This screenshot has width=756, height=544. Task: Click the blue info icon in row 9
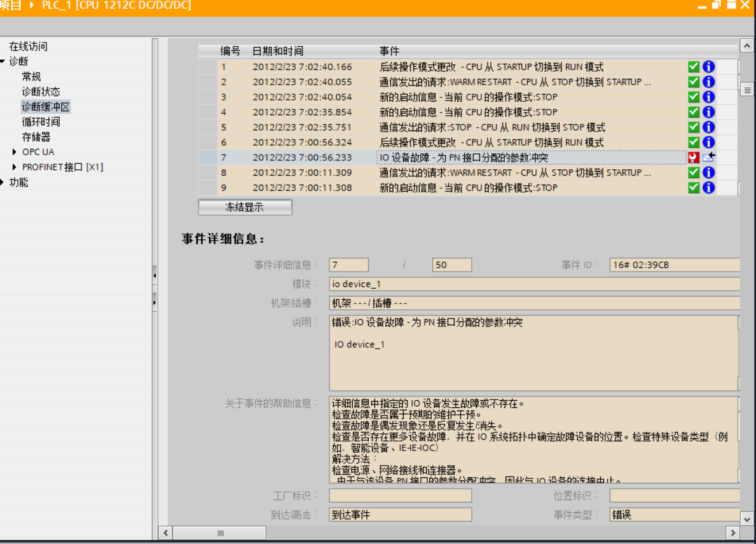point(709,188)
